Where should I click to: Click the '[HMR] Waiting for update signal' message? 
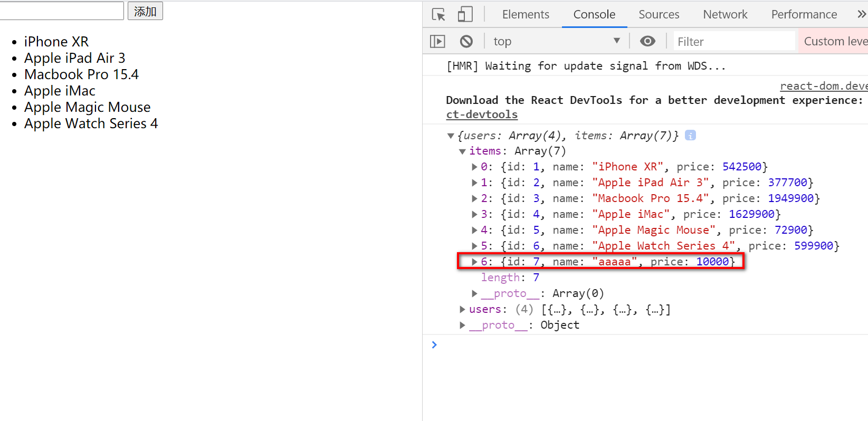(586, 66)
